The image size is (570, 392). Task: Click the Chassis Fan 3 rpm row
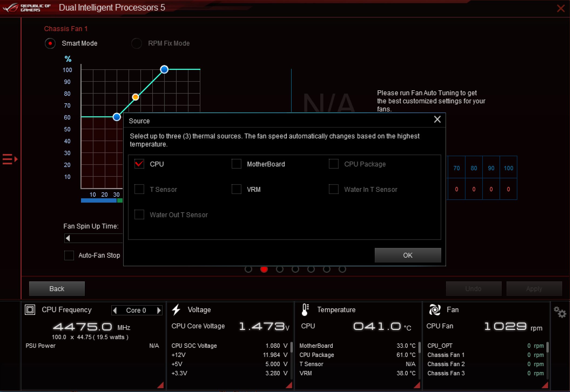click(x=485, y=373)
